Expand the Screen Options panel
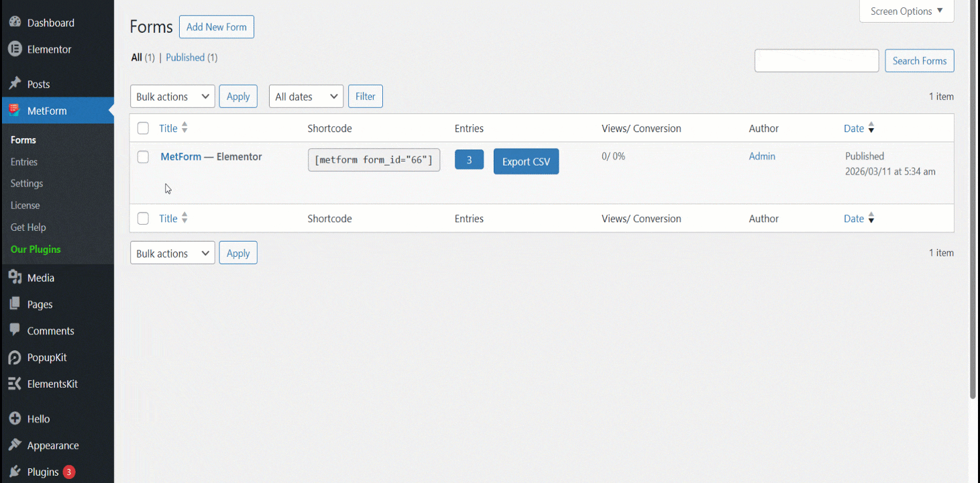 click(x=906, y=11)
